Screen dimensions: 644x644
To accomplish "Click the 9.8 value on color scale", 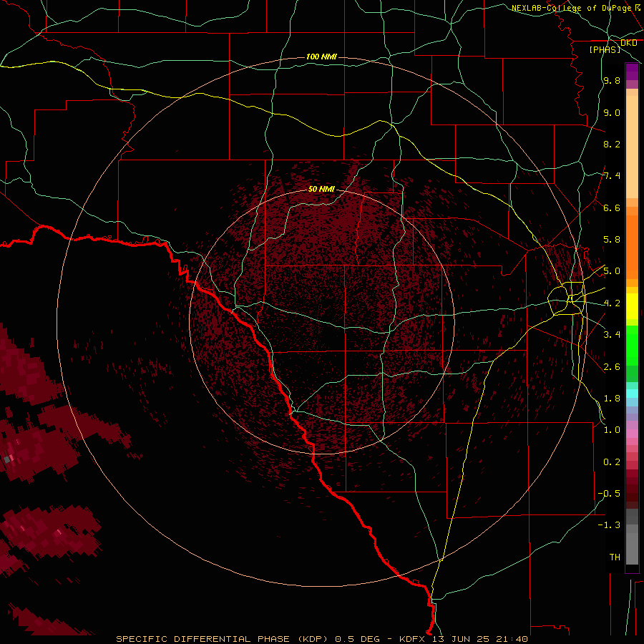I will 612,81.
